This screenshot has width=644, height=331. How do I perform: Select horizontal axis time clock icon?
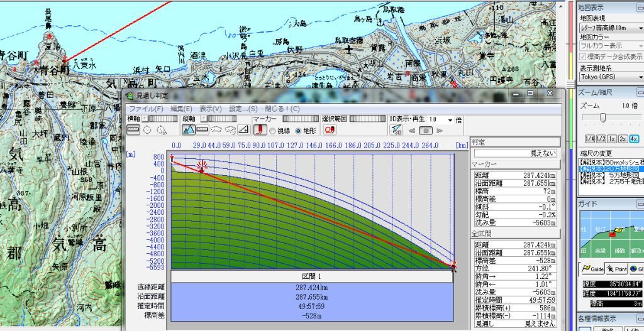pos(147,129)
